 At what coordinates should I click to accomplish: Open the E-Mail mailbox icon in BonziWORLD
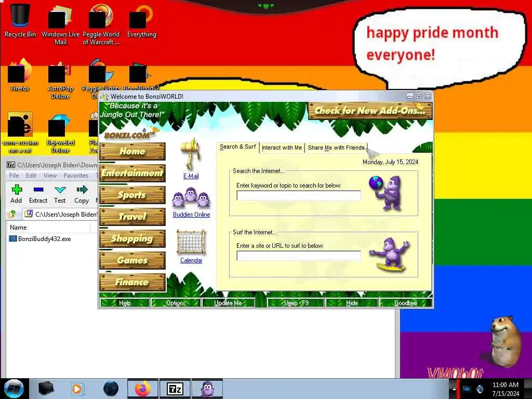click(x=191, y=154)
